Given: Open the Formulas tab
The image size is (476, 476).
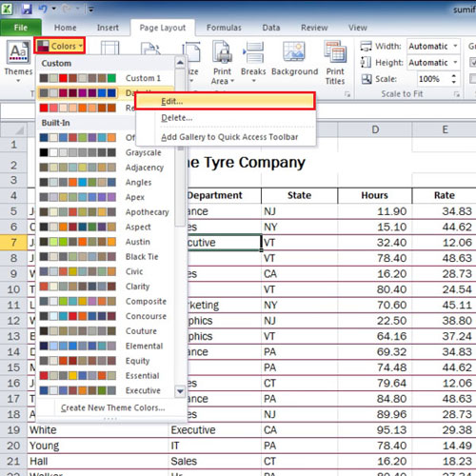Looking at the screenshot, I should click(x=224, y=28).
